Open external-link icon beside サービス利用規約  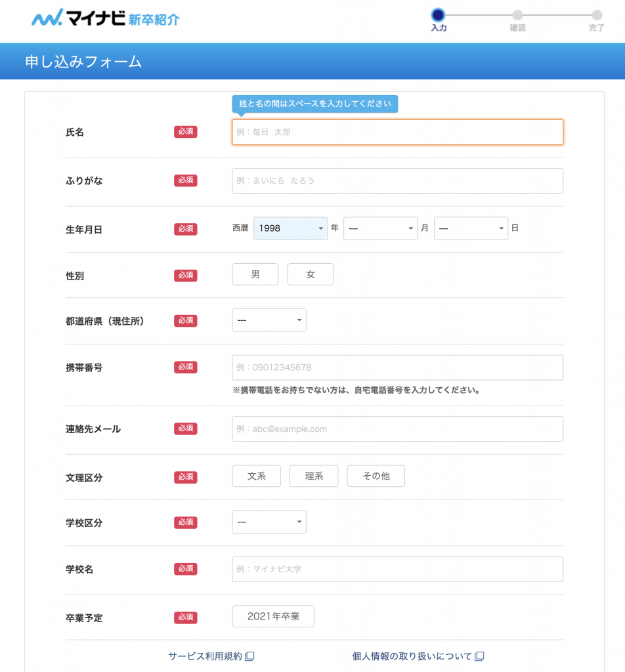click(x=249, y=656)
